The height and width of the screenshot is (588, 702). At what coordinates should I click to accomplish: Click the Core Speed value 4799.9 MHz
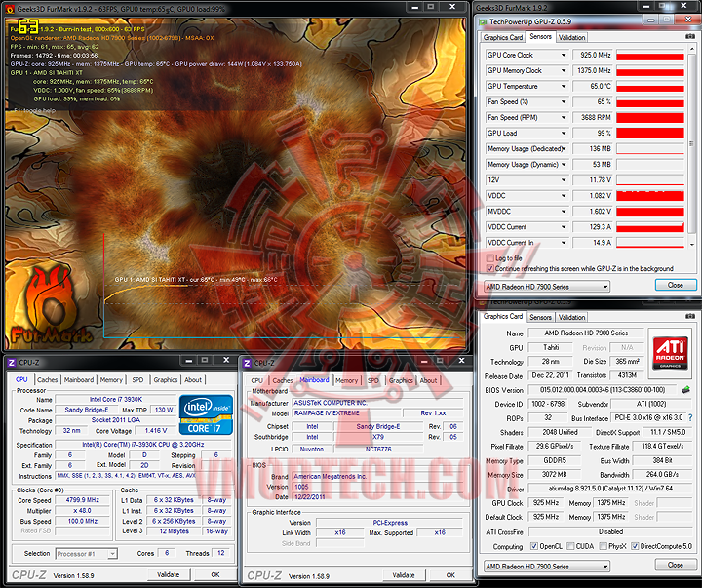(x=82, y=500)
